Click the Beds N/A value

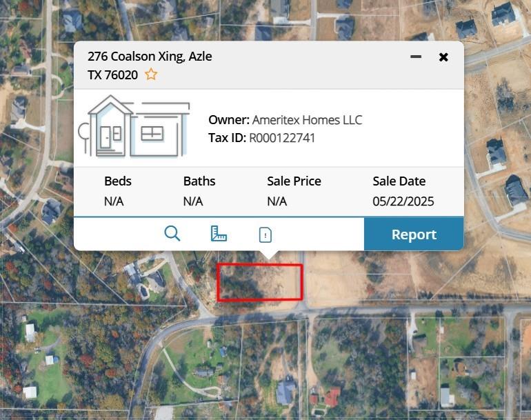point(114,201)
